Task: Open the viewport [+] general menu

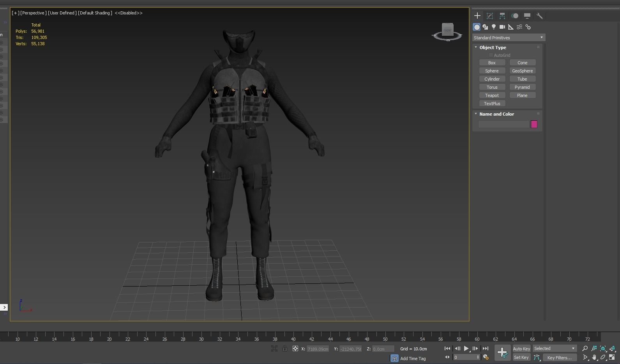Action: pyautogui.click(x=16, y=13)
